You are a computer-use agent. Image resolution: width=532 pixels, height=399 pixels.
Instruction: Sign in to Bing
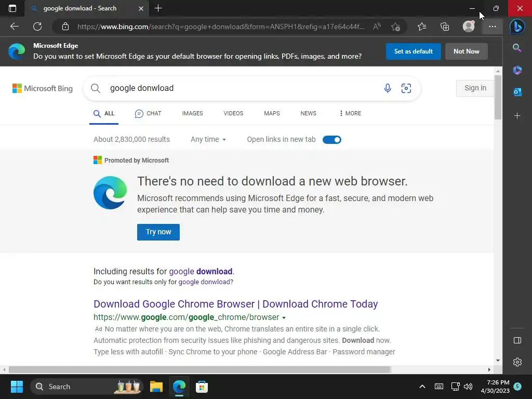475,88
